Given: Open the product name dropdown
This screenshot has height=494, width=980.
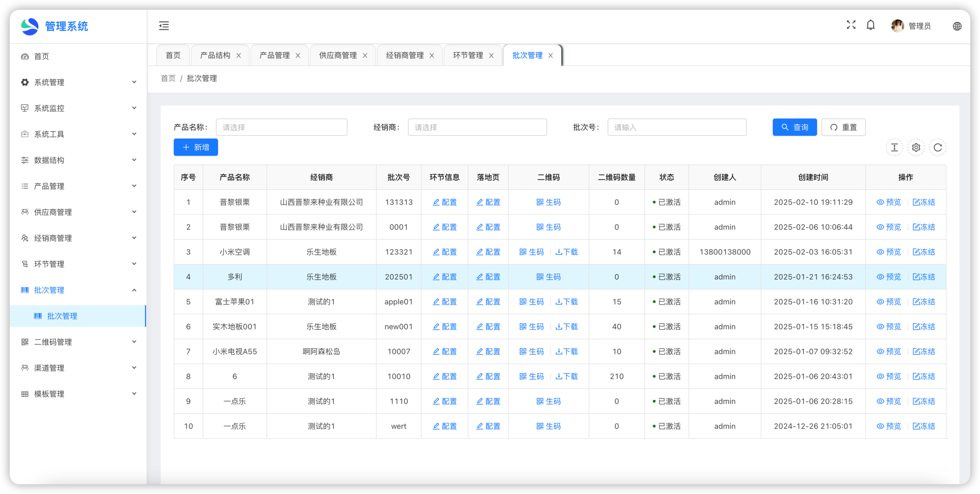Looking at the screenshot, I should tap(281, 127).
